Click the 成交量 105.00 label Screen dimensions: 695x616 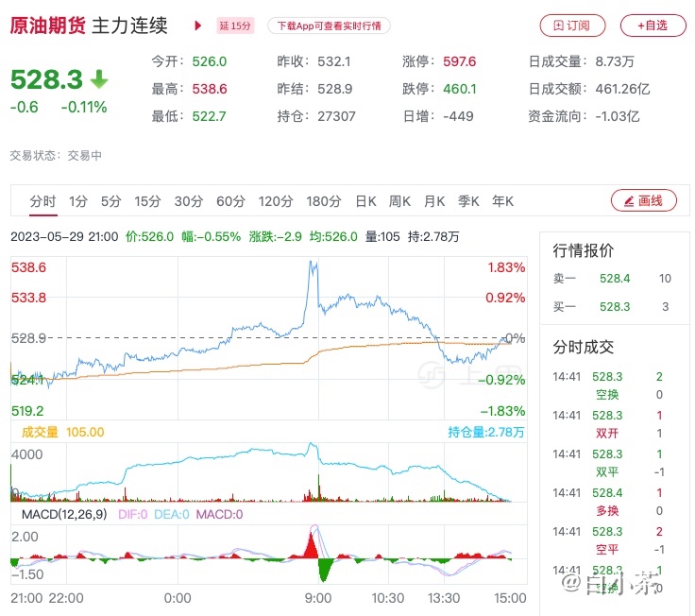point(63,432)
